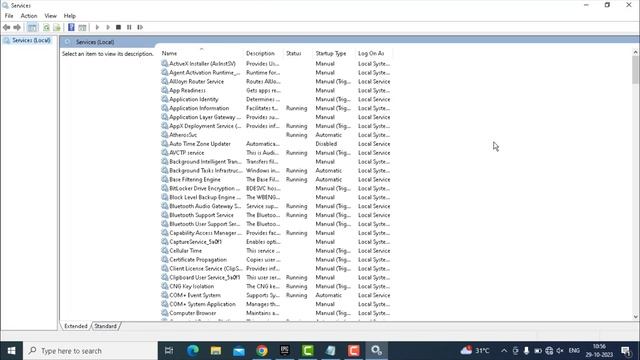Screen dimensions: 640x360
Task: Click the Windows Start button
Action: [x=11, y=351]
